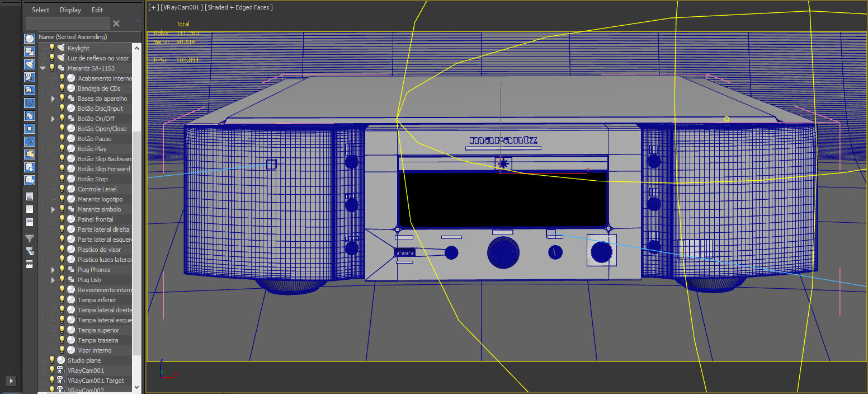
Task: Toggle Display Bones filter icon
Action: click(30, 142)
